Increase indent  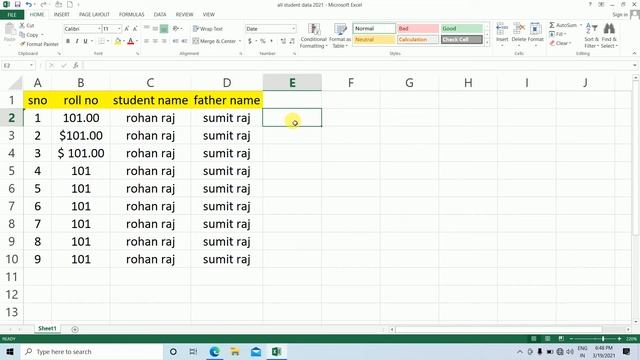point(184,41)
